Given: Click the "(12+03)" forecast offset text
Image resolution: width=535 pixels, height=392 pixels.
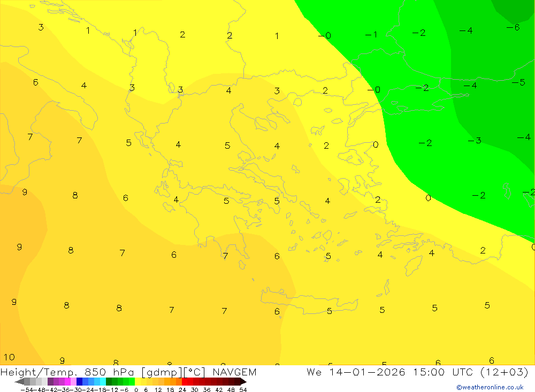Looking at the screenshot, I should (505, 372).
